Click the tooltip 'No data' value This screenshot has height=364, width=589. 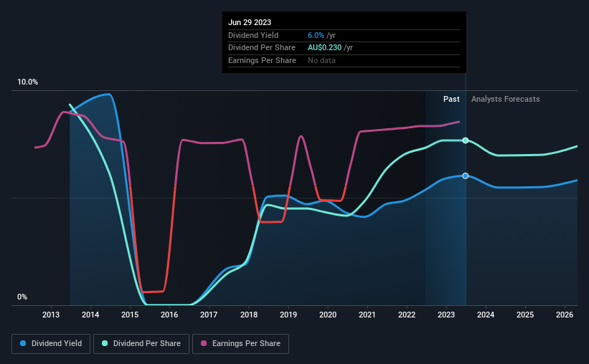point(321,60)
